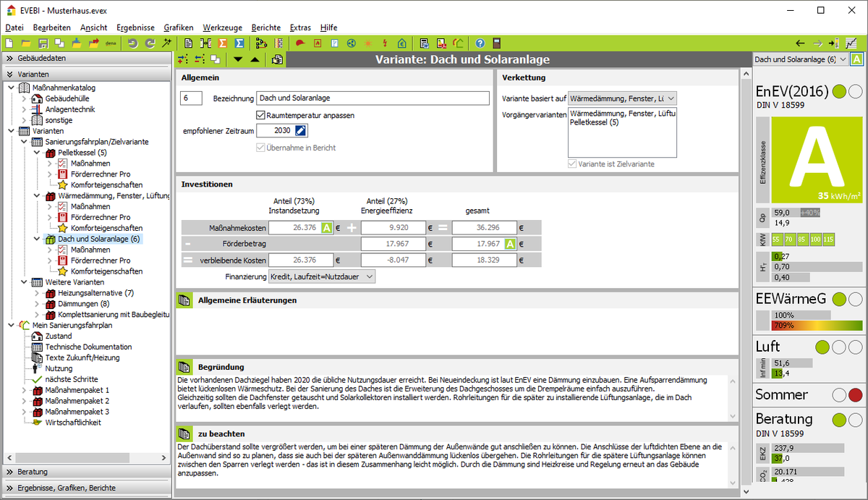The height and width of the screenshot is (500, 868).
Task: Expand the Gebäudedaten panel
Action: 86,58
